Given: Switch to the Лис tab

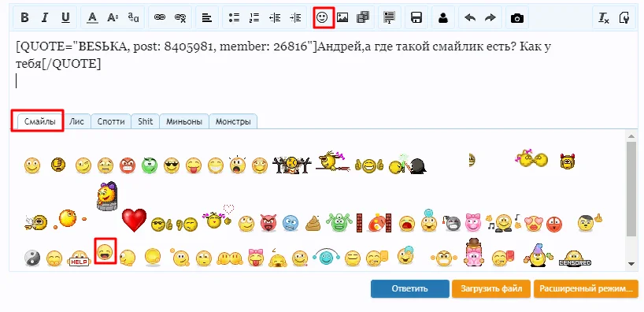Looking at the screenshot, I should [77, 121].
